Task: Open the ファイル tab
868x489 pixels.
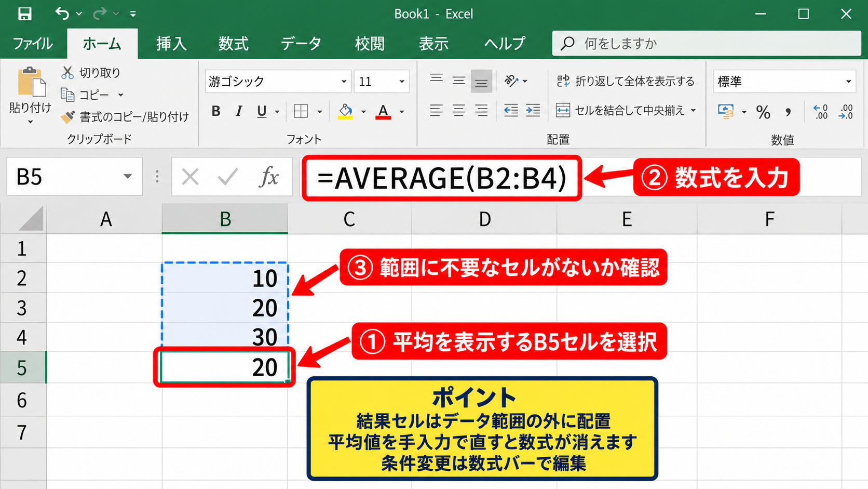Action: [x=33, y=44]
